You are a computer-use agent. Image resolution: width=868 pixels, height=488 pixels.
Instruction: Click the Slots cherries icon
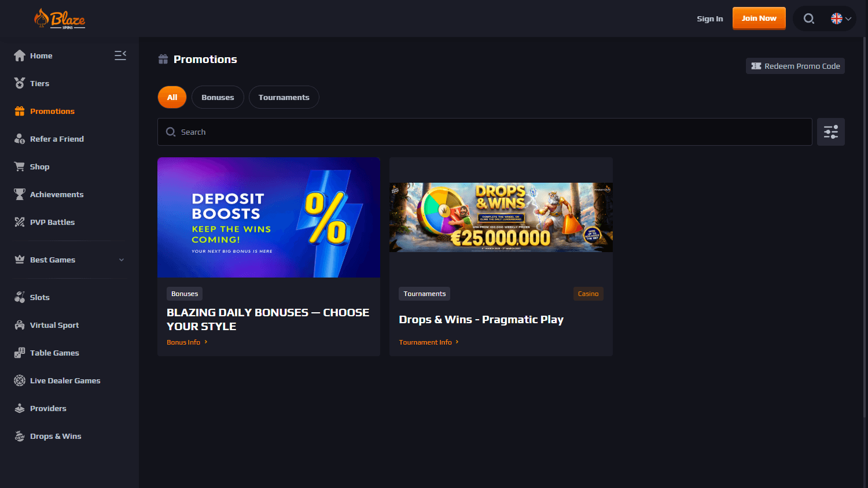tap(20, 297)
